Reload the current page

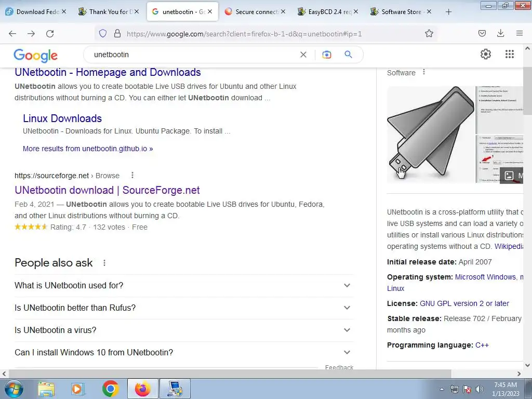(x=50, y=34)
